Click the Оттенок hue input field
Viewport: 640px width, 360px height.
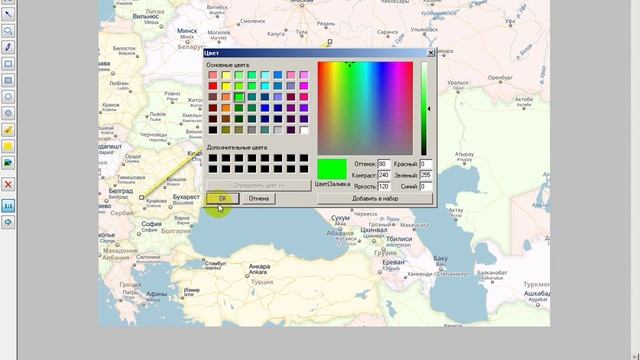[383, 164]
